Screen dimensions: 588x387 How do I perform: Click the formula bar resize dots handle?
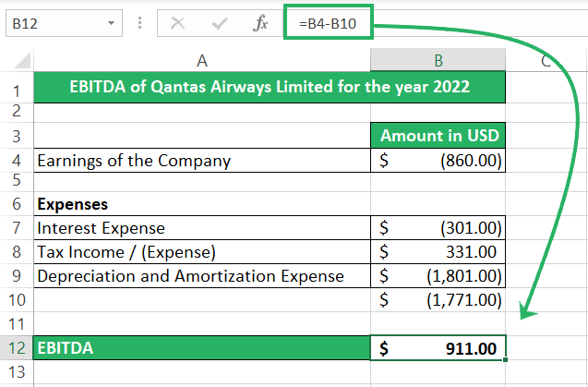tap(139, 24)
